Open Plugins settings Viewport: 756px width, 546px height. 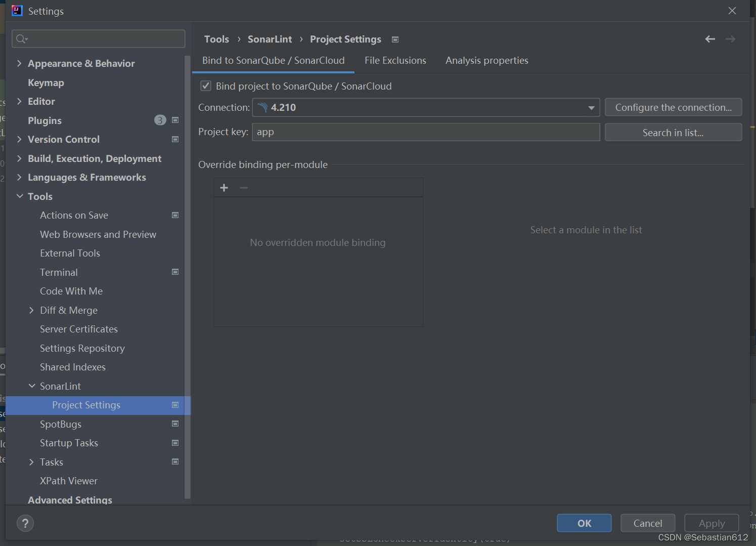click(x=45, y=120)
